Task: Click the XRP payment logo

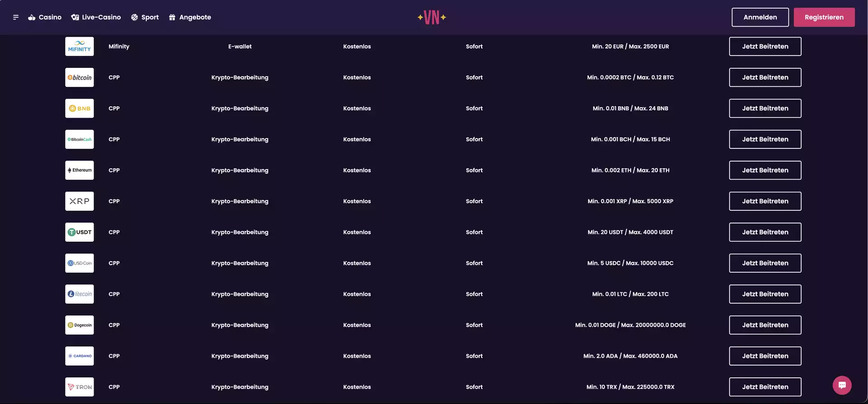Action: 80,201
